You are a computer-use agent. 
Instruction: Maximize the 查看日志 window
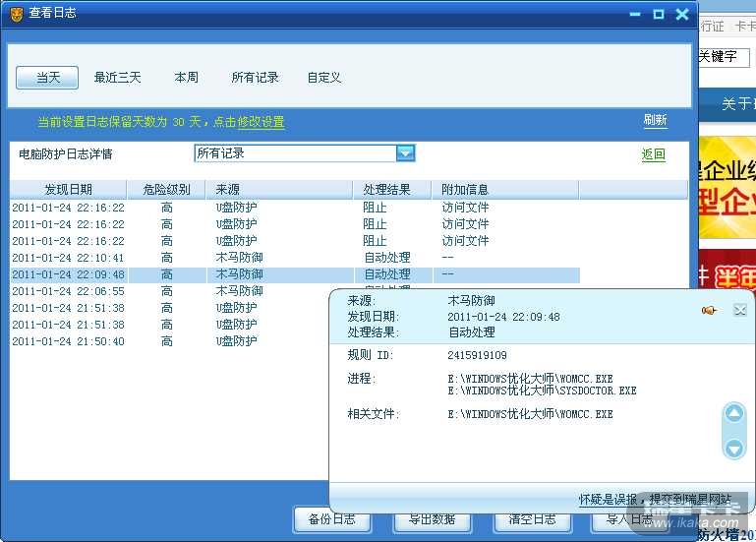pos(659,15)
